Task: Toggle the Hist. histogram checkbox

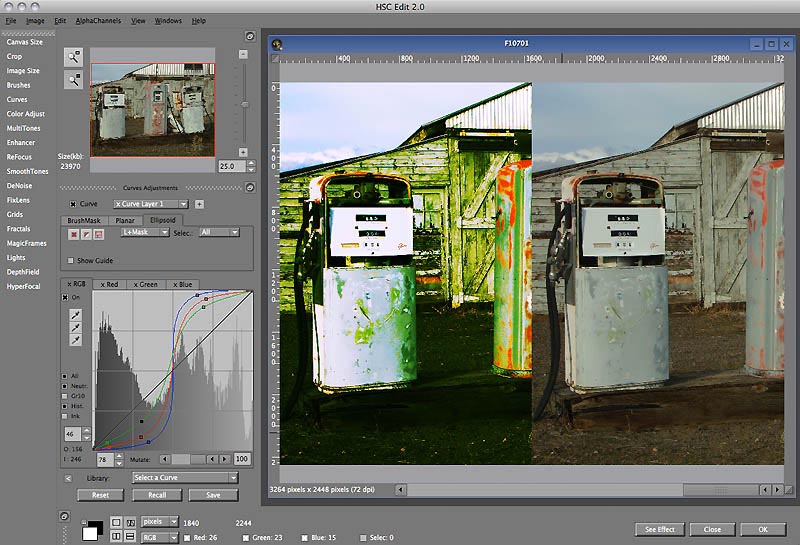Action: point(65,406)
